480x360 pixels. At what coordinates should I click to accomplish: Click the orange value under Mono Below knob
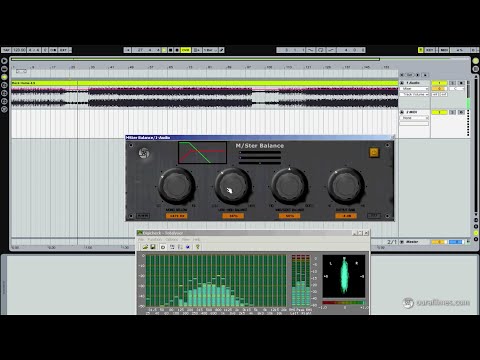coord(177,216)
